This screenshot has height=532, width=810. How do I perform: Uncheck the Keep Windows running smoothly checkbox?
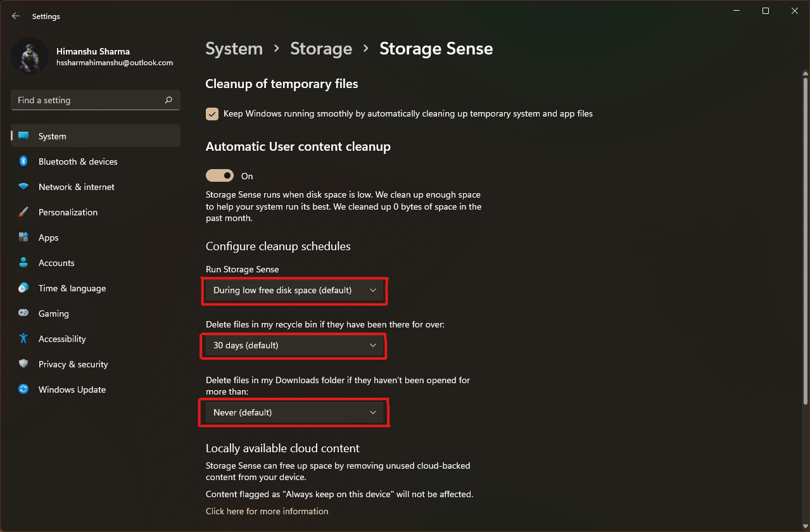[212, 114]
